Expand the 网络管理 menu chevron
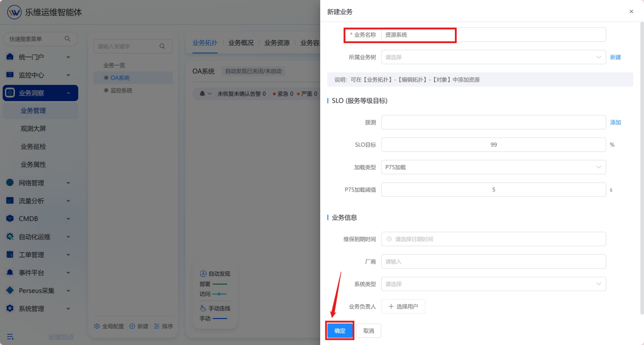Image resolution: width=644 pixels, height=345 pixels. click(69, 182)
